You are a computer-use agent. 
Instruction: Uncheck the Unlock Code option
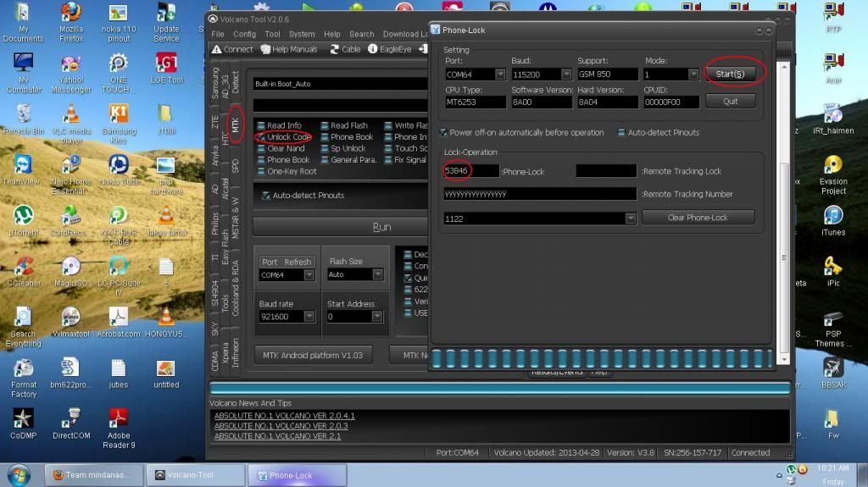(x=262, y=137)
